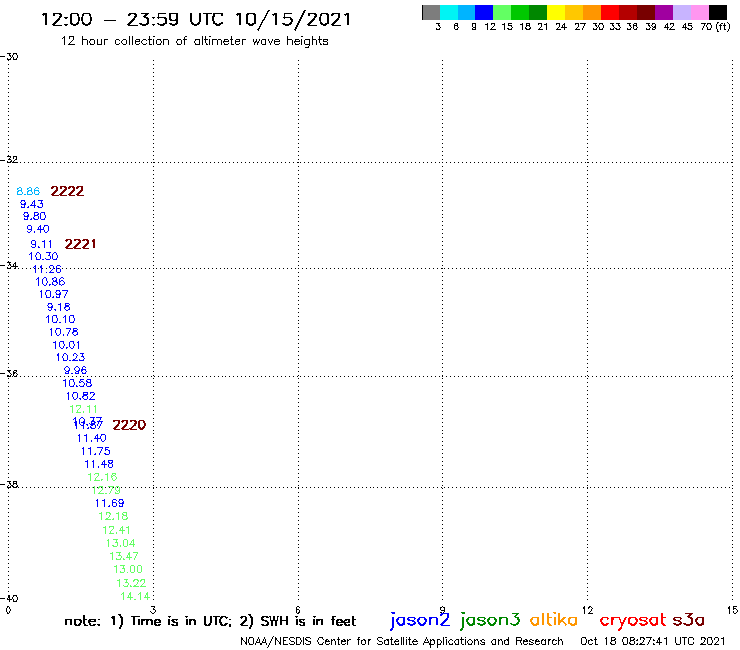Click wave height value 9.18
This screenshot has height=650, width=740.
coord(59,307)
